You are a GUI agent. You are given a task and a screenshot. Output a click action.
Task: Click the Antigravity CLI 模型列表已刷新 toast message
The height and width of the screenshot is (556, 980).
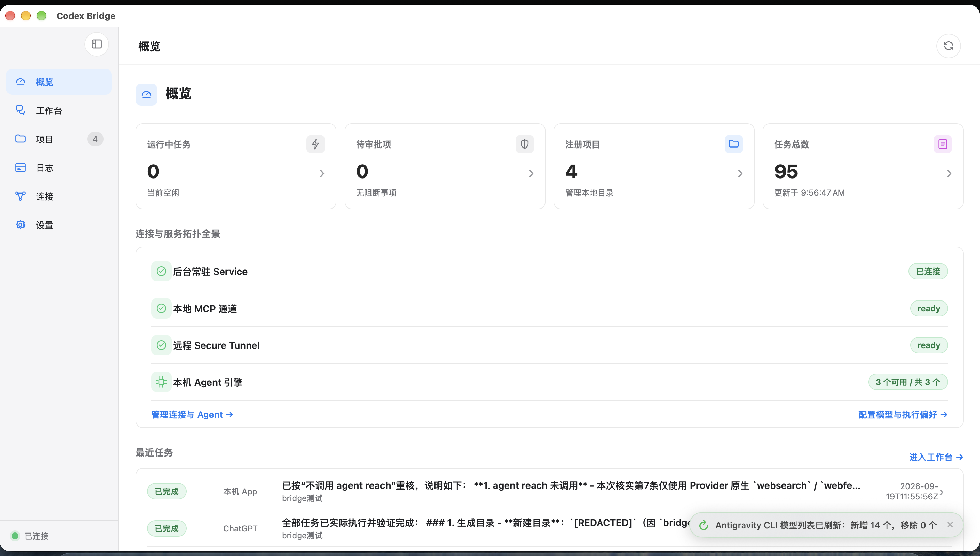tap(826, 525)
